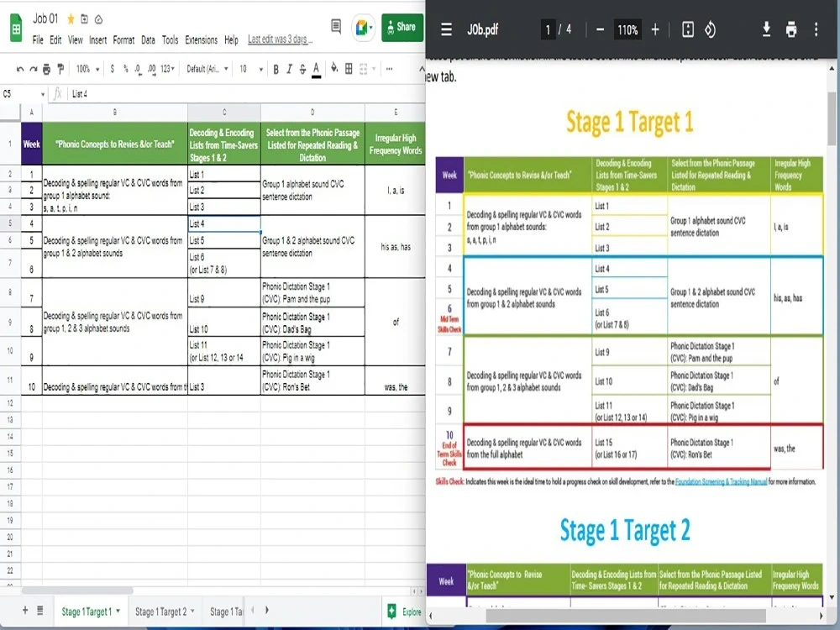Open the Edit menu
This screenshot has width=840, height=630.
tap(55, 39)
